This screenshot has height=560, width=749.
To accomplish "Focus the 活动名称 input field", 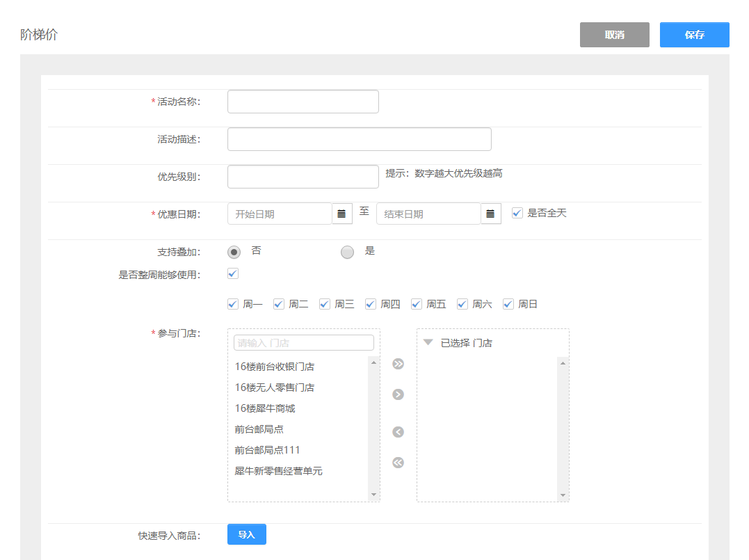I will click(303, 102).
